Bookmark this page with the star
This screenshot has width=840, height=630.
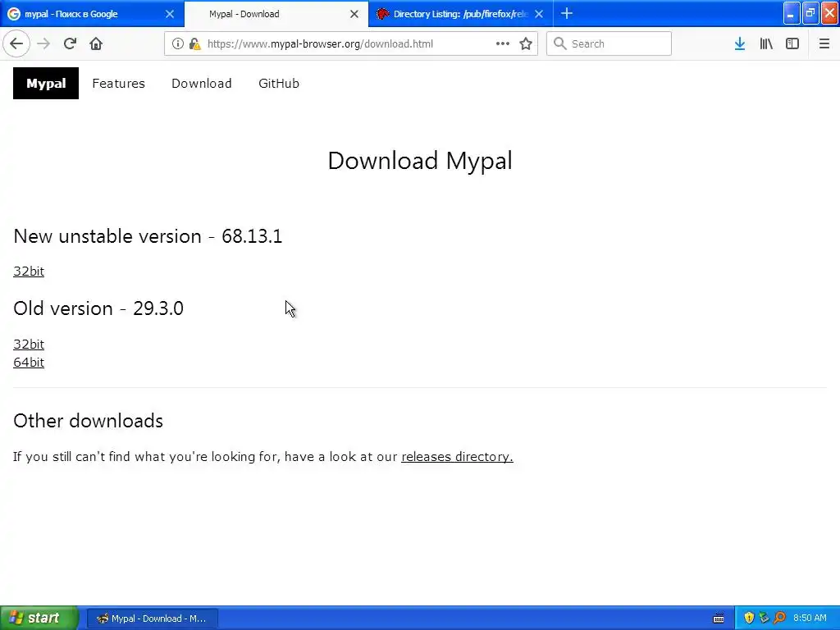point(526,43)
